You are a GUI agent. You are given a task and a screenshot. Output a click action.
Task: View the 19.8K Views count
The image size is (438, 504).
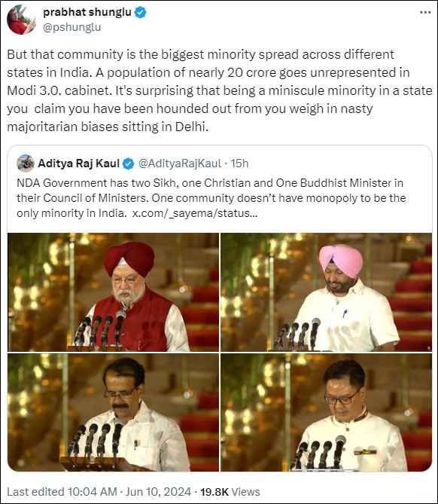pyautogui.click(x=230, y=492)
